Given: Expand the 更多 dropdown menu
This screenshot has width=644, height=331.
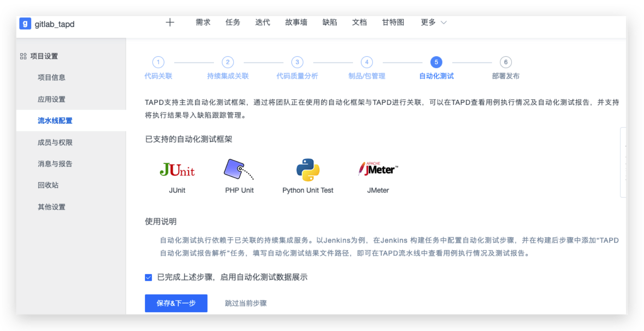Looking at the screenshot, I should [x=434, y=22].
